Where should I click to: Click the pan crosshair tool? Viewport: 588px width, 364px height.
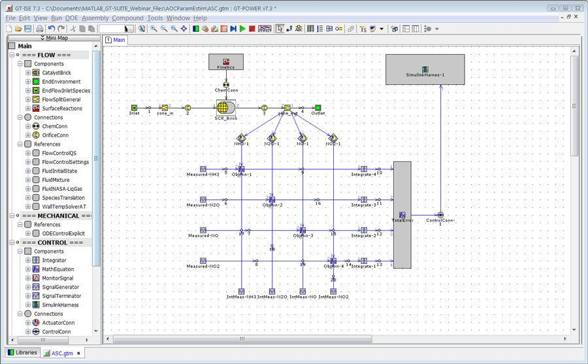184,29
